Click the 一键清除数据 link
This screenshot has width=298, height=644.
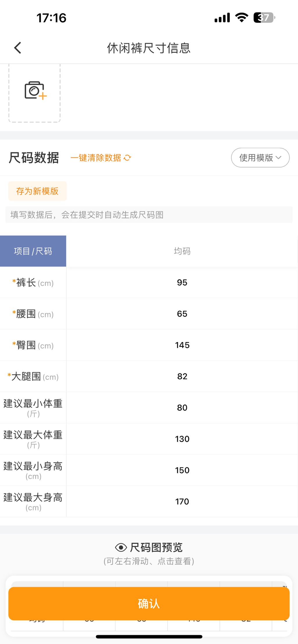[96, 158]
